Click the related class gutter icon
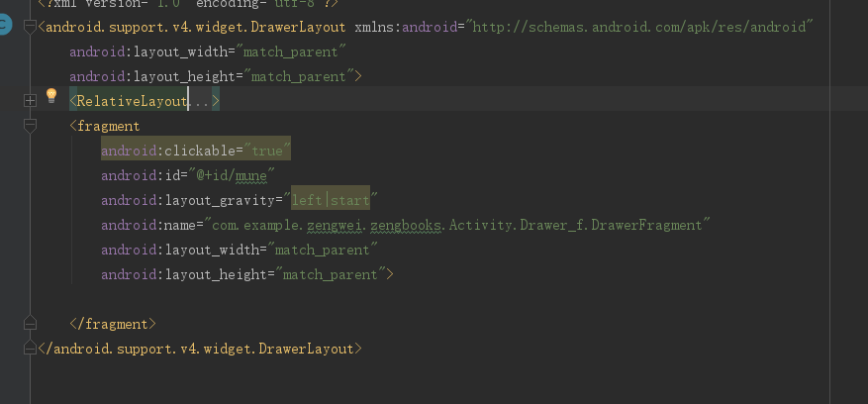Image resolution: width=868 pixels, height=404 pixels. [x=4, y=26]
